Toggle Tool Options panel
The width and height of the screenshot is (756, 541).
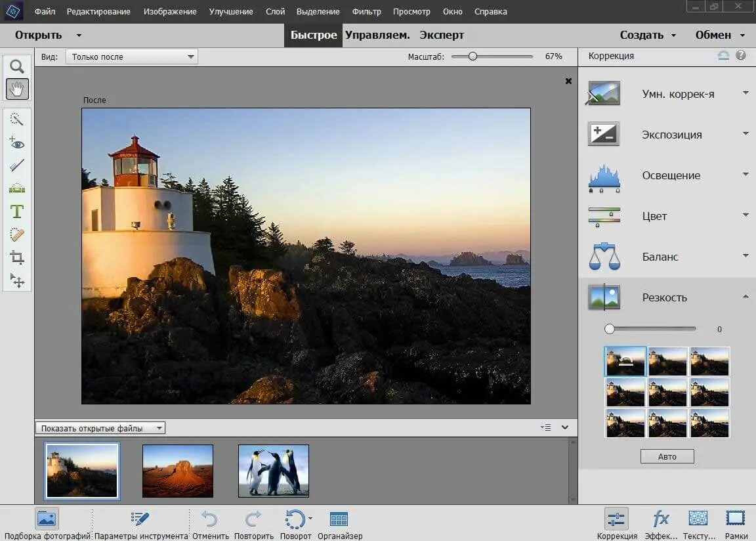coord(140,519)
